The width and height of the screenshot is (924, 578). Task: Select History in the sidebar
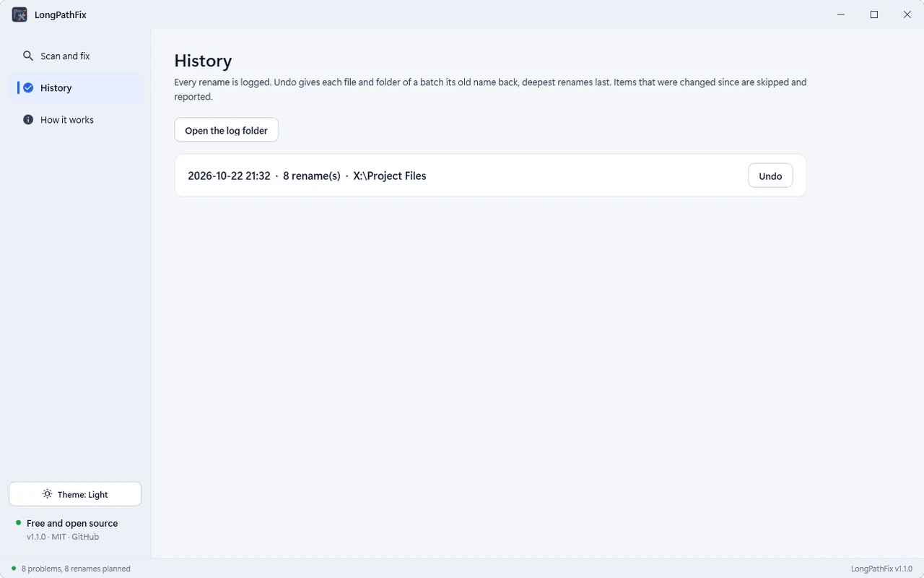coord(75,87)
